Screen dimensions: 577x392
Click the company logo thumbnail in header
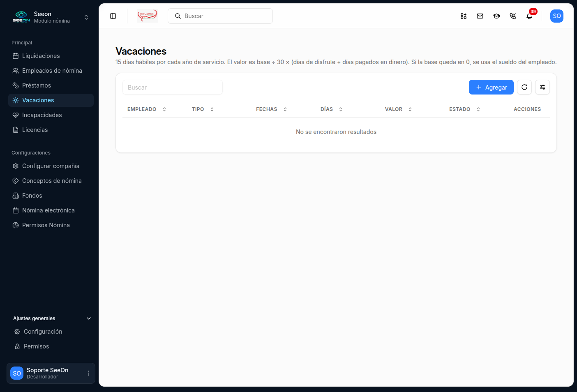[148, 16]
